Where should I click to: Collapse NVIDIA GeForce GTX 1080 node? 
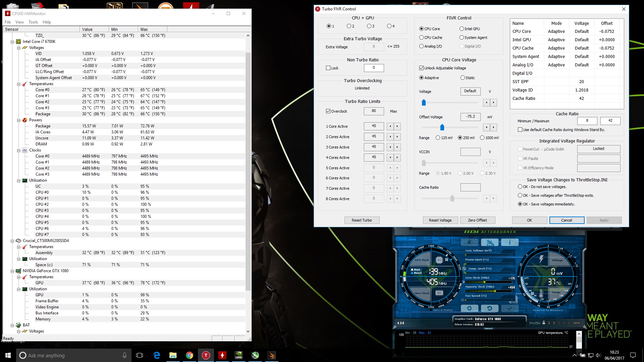12,271
